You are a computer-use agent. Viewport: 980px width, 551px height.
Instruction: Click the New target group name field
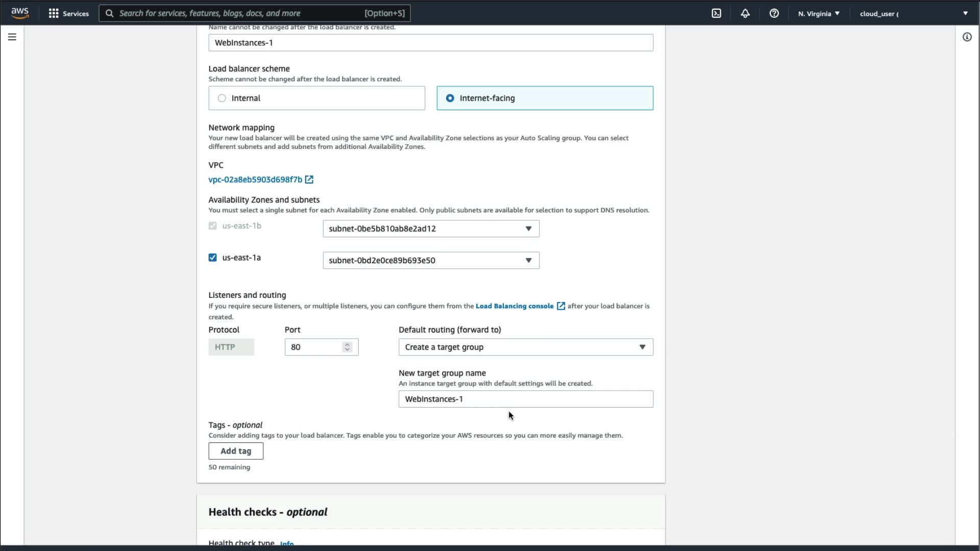coord(525,399)
